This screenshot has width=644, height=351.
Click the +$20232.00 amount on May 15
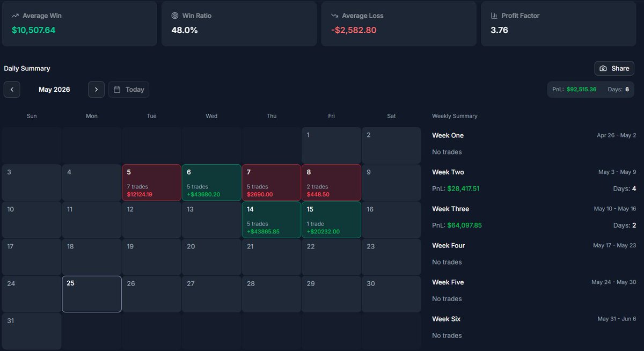[324, 231]
